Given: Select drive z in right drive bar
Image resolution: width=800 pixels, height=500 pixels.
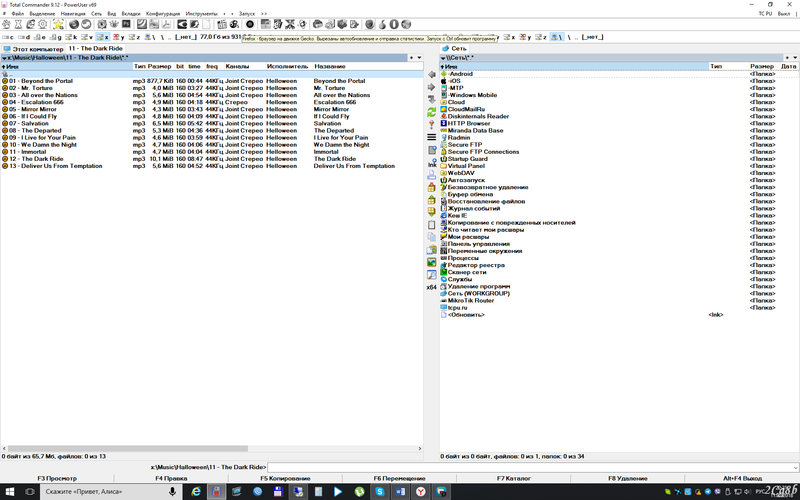Looking at the screenshot, I should point(541,37).
